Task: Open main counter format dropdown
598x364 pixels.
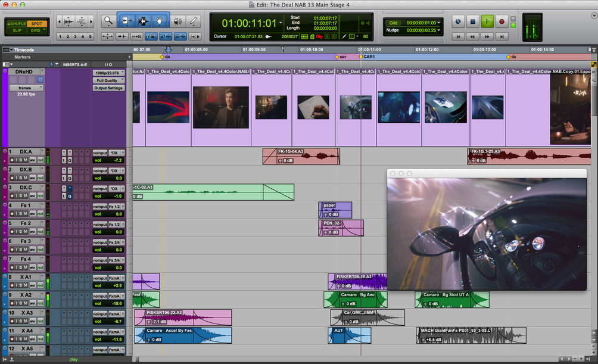Action: coord(281,23)
